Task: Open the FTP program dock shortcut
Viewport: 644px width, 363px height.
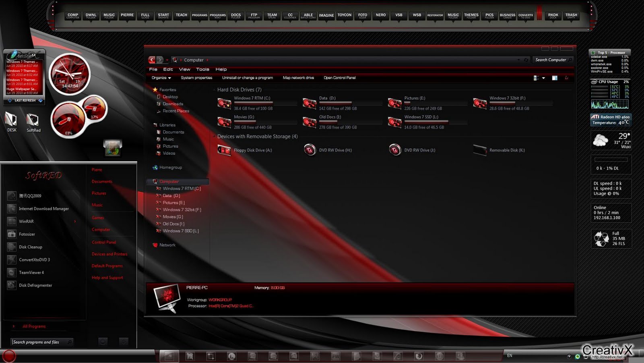Action: 254,16
